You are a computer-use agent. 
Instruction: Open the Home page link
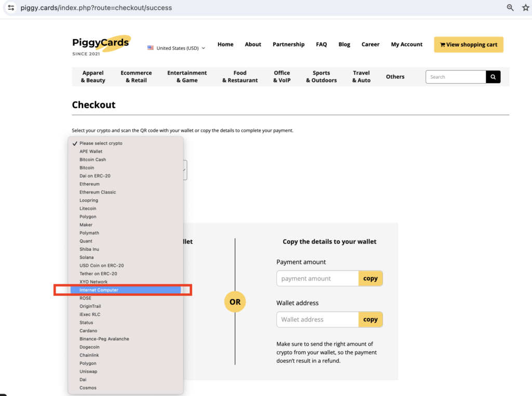pyautogui.click(x=225, y=45)
